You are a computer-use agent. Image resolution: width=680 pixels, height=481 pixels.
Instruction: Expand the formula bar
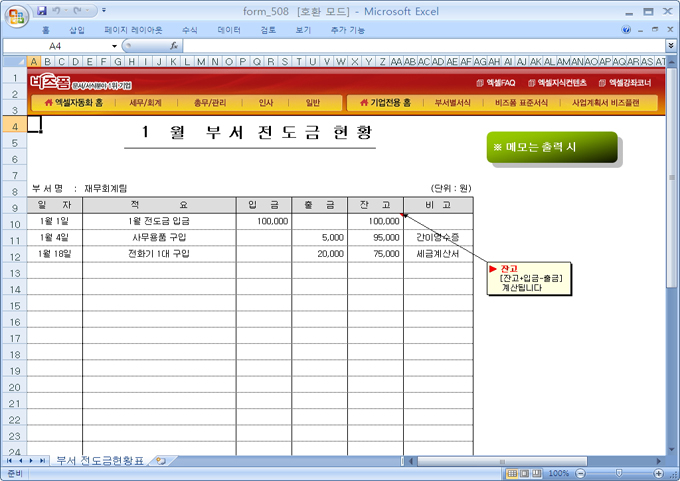(x=670, y=46)
